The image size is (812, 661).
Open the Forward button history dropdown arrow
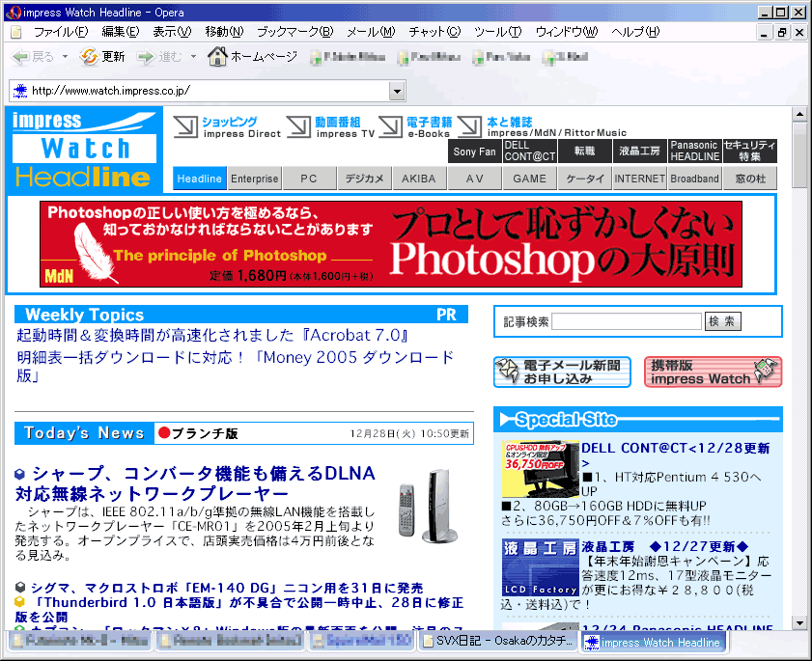pos(193,57)
